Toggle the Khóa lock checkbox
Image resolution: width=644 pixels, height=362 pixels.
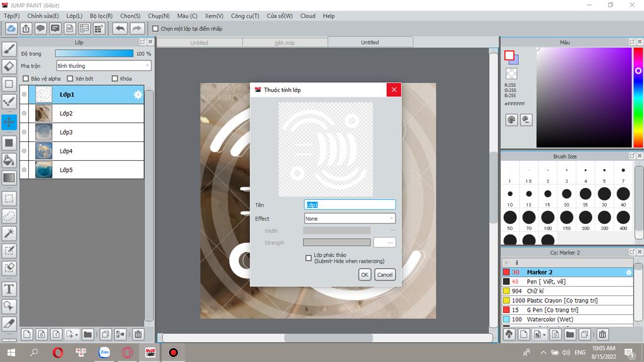[x=114, y=79]
